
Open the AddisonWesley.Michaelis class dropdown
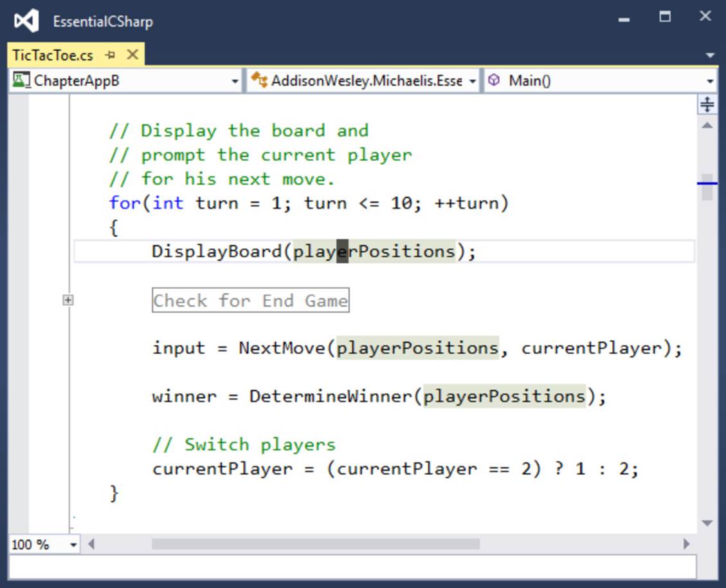click(x=362, y=81)
